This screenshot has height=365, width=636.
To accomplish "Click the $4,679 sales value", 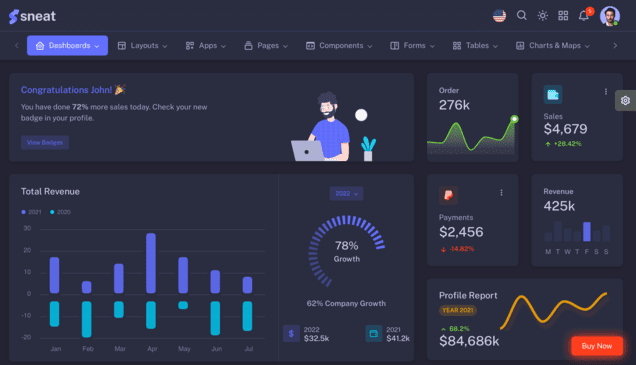I will [565, 129].
